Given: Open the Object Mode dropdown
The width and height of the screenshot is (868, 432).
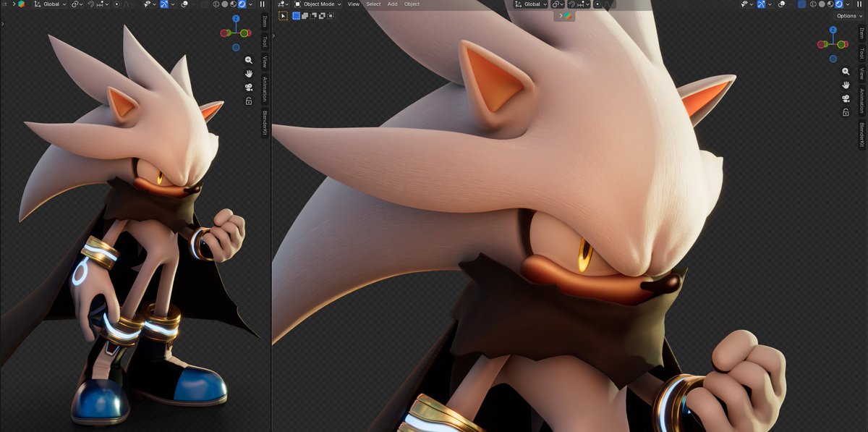Looking at the screenshot, I should 317,4.
